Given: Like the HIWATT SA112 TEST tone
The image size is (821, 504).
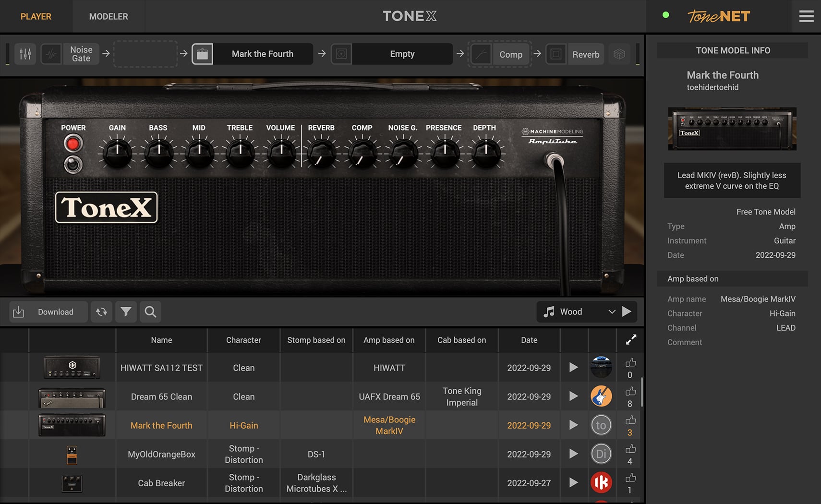Looking at the screenshot, I should tap(630, 363).
